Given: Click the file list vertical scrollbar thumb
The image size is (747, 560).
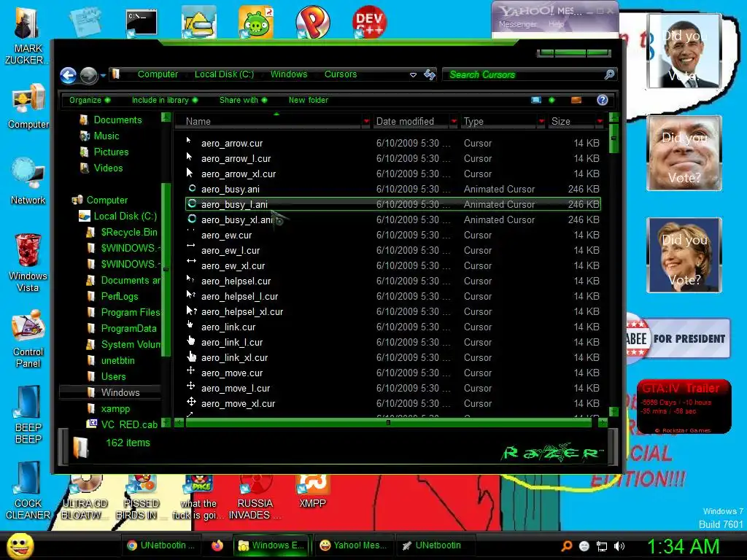Looking at the screenshot, I should tap(614, 138).
